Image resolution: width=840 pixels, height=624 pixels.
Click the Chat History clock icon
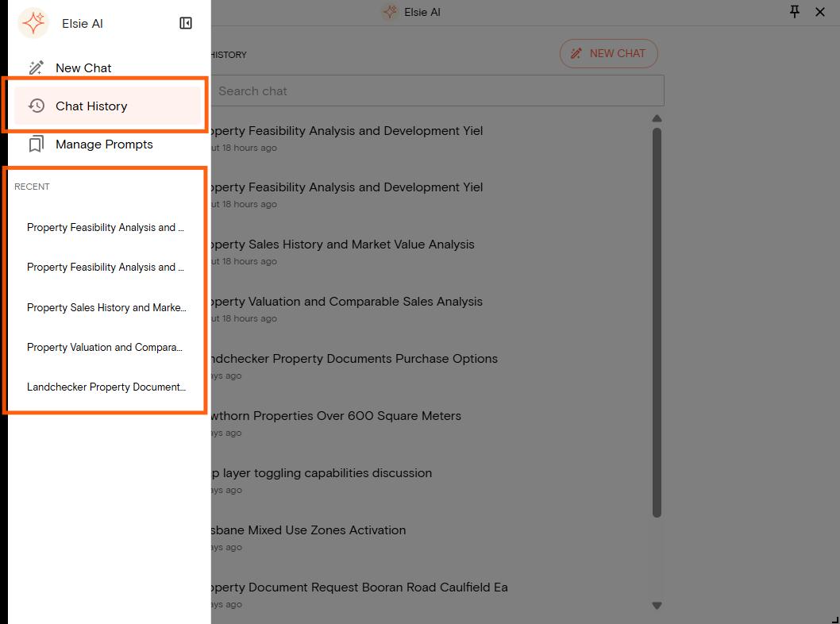[x=37, y=106]
